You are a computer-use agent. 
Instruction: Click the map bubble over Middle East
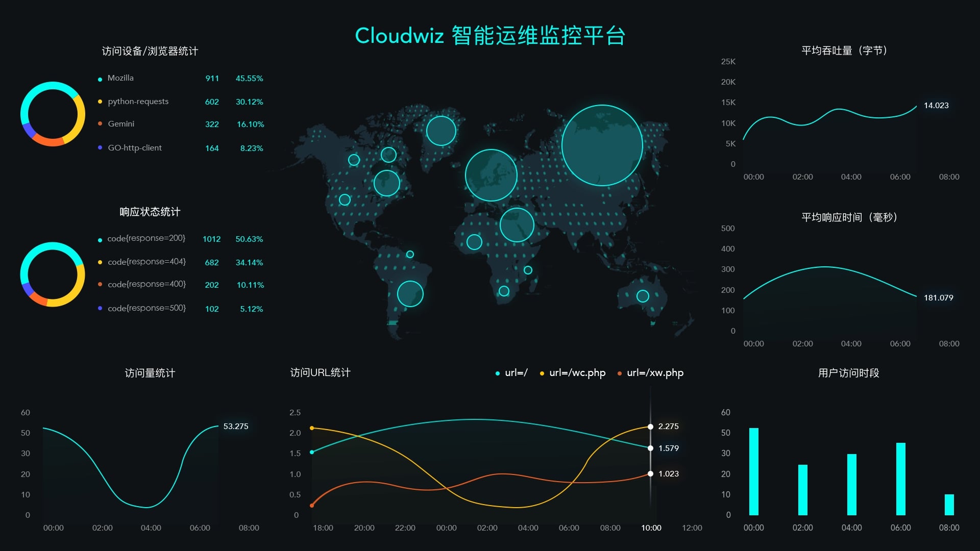517,225
